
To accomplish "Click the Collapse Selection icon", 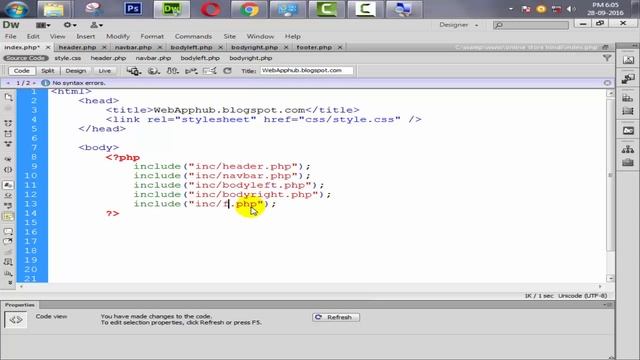I will click(8, 133).
